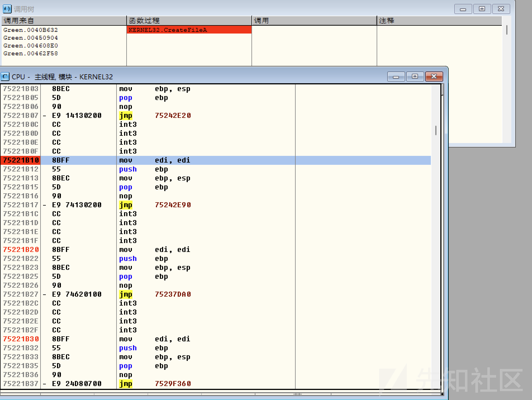Viewport: 532px width, 400px height.
Task: Click the 函数过程 column header
Action: (189, 21)
